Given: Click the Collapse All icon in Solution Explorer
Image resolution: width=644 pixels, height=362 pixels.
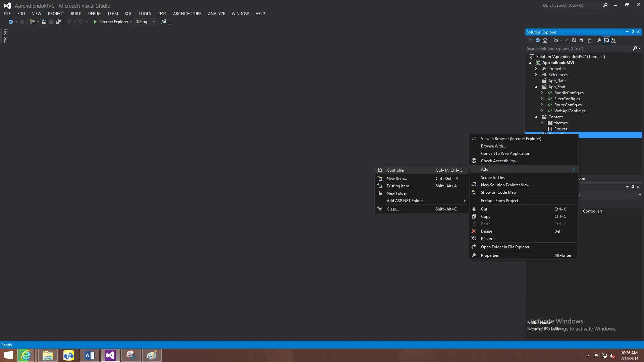Looking at the screenshot, I should point(582,40).
